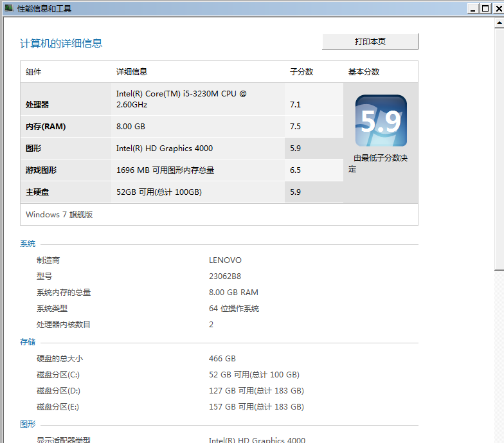Minimize the 性能信息和工具 window
Screen dimensions: 504x443
coord(473,8)
